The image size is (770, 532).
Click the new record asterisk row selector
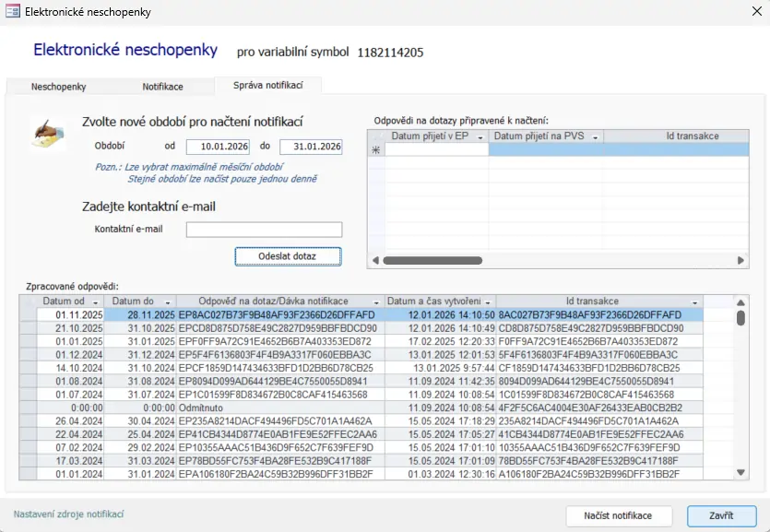coord(375,149)
